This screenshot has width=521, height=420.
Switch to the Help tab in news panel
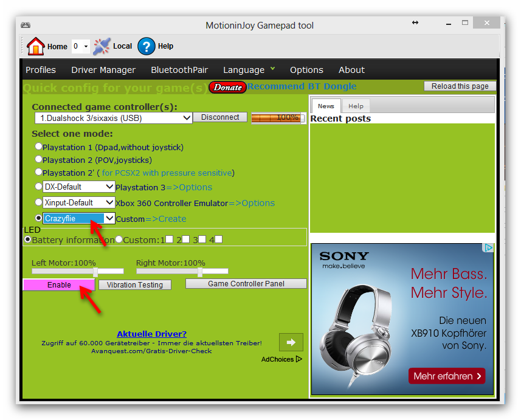point(356,106)
